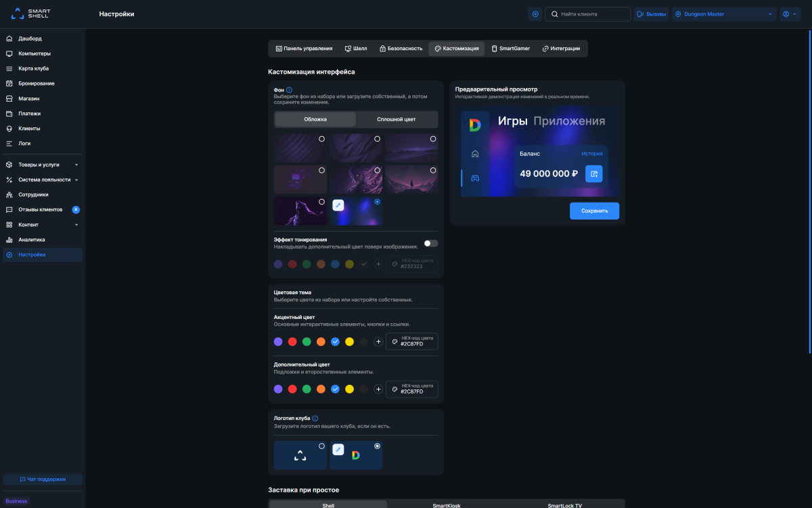
Task: Click the edit pencil on the selected background
Action: coord(338,205)
